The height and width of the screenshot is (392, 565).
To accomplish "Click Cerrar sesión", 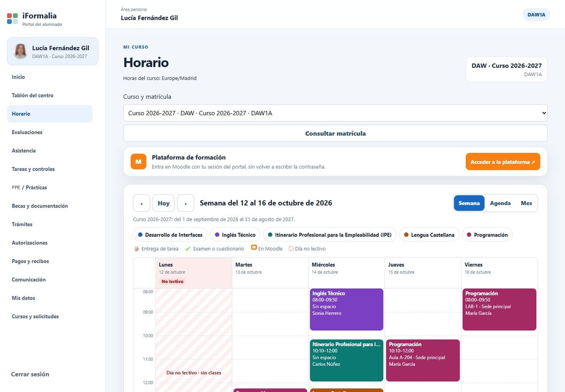I will (30, 375).
